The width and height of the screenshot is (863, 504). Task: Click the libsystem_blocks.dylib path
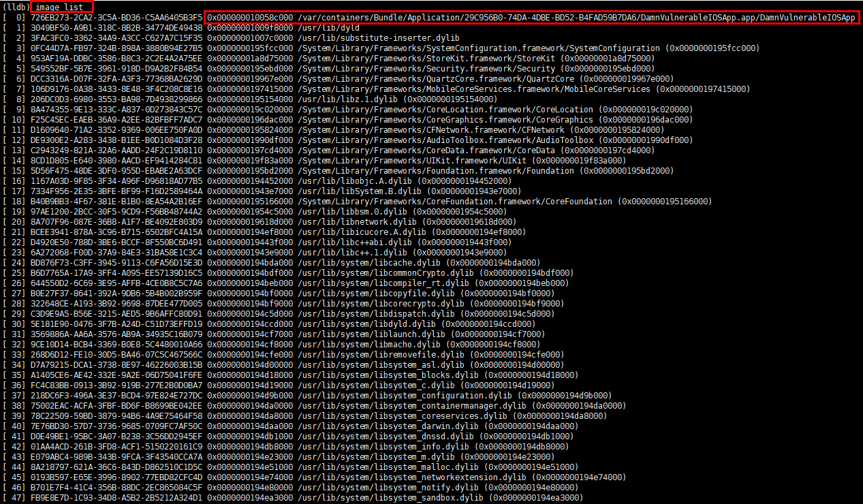pyautogui.click(x=388, y=375)
